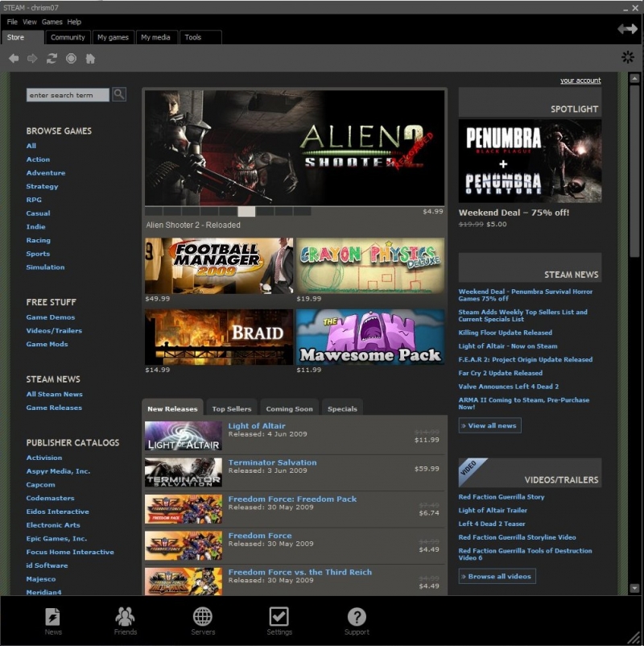This screenshot has height=646, width=644.
Task: Switch to the My games tab
Action: click(x=114, y=37)
